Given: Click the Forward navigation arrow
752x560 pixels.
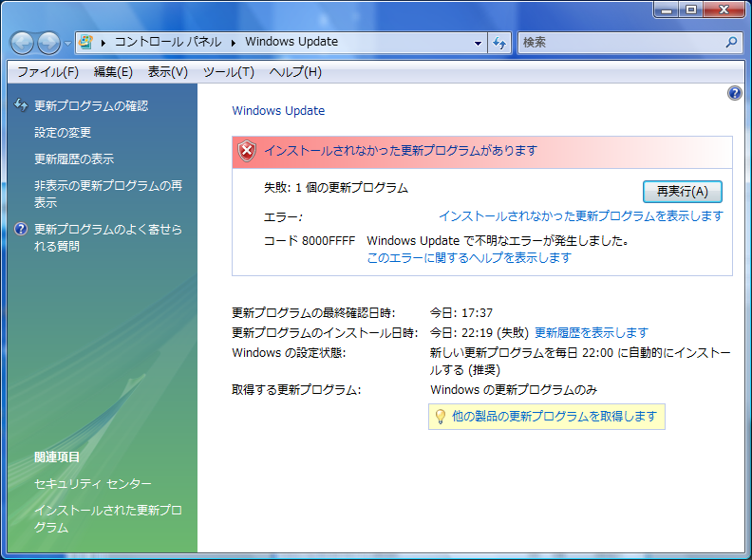Looking at the screenshot, I should (49, 43).
